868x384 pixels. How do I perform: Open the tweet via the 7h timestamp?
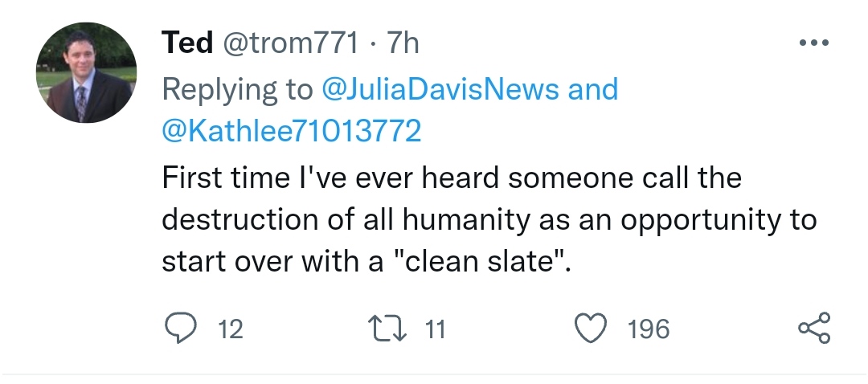pos(403,43)
